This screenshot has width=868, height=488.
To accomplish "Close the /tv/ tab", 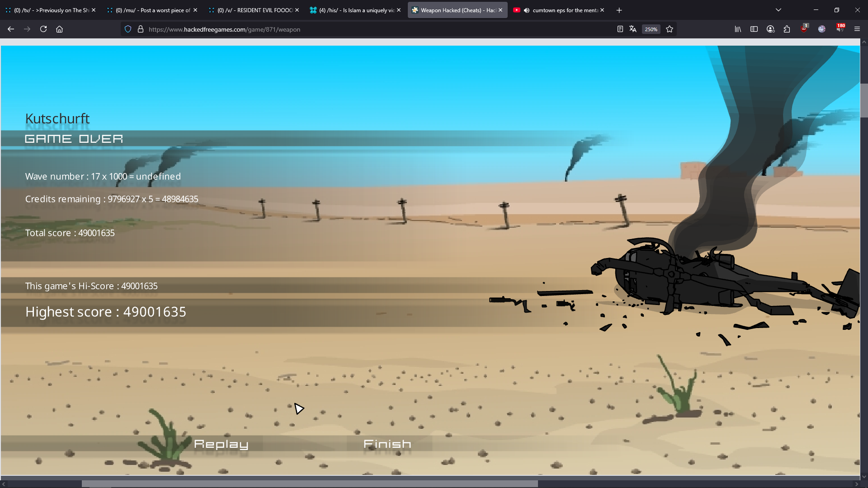I will point(94,10).
